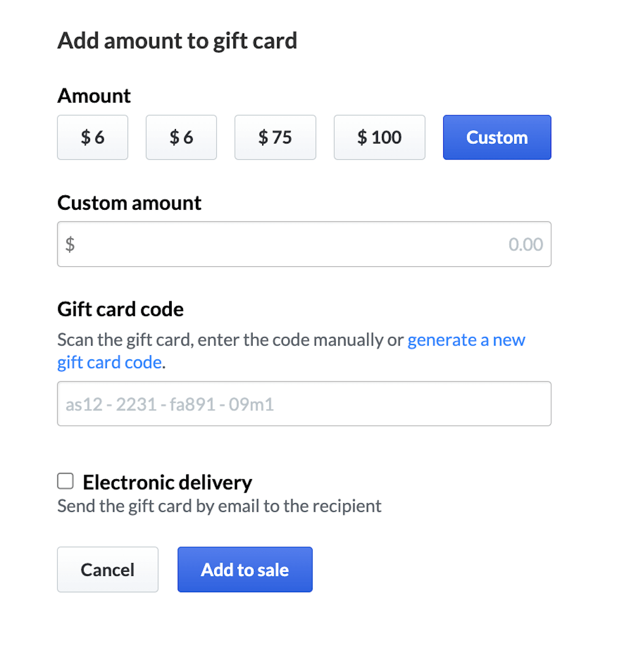Click the Custom amount field label

click(129, 203)
